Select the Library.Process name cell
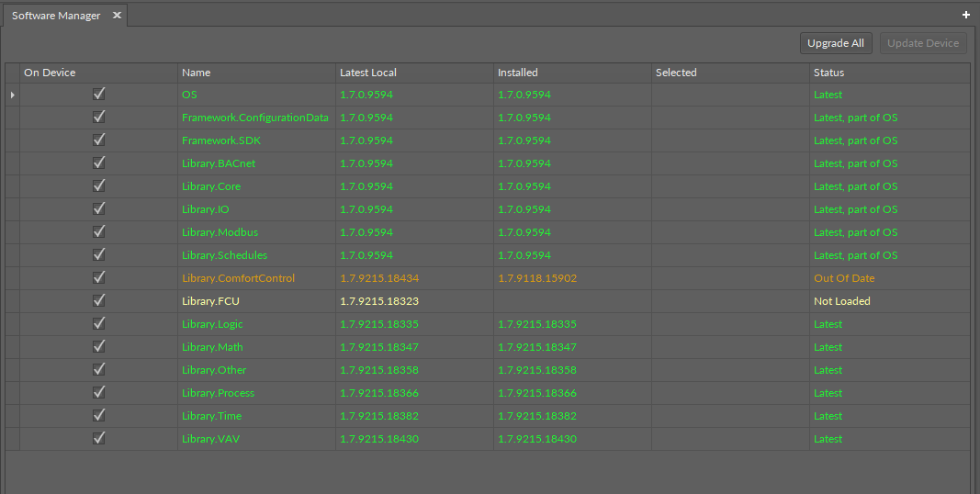The width and height of the screenshot is (980, 494). [256, 393]
